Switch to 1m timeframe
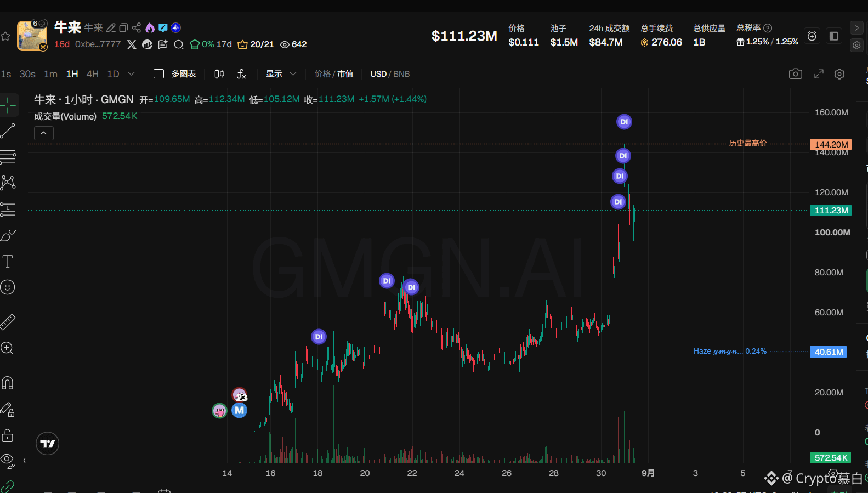868x493 pixels. tap(50, 74)
